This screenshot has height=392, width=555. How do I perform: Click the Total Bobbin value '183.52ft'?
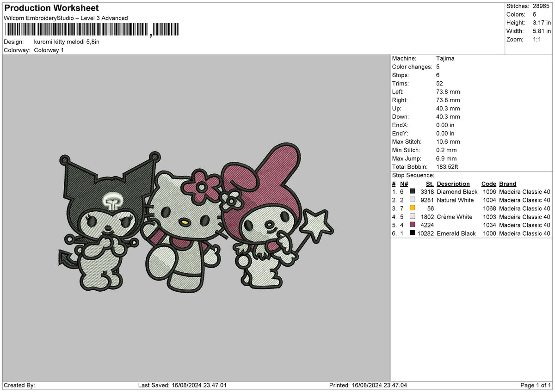(447, 167)
